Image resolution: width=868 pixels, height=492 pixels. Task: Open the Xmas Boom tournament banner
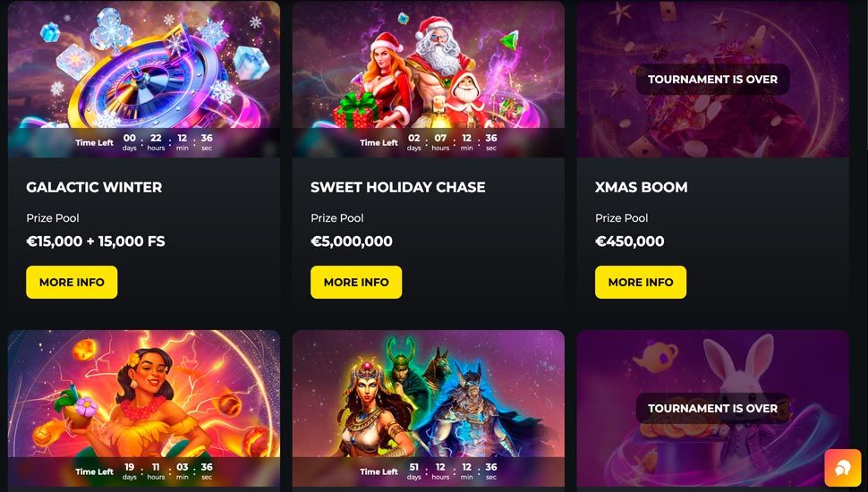tap(713, 79)
